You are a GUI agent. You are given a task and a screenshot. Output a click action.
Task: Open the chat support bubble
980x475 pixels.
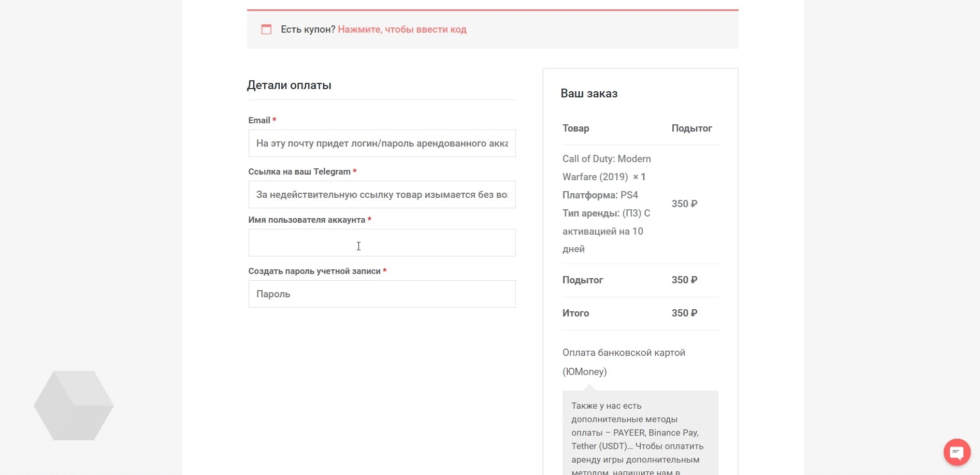pos(957,452)
